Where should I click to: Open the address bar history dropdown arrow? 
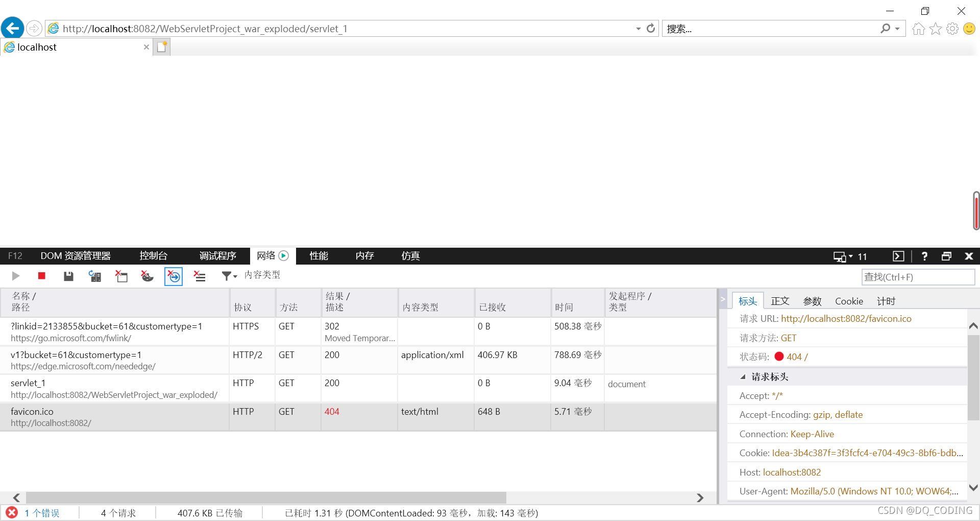tap(639, 29)
